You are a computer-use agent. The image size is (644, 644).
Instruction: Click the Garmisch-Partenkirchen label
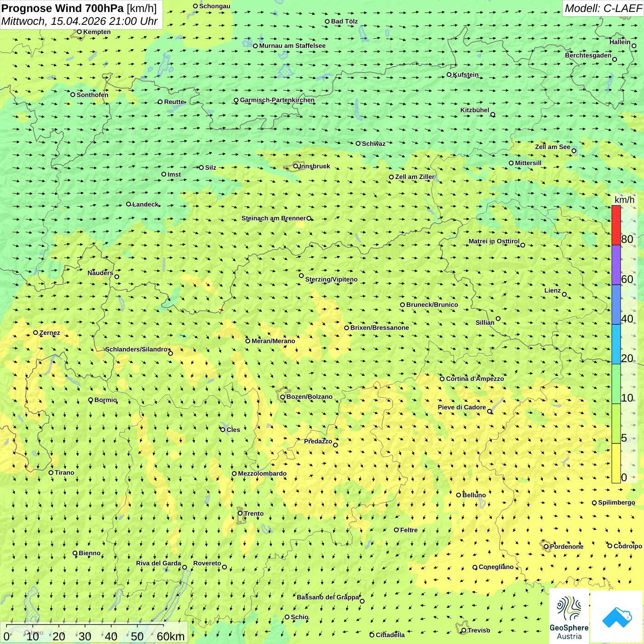tap(277, 100)
